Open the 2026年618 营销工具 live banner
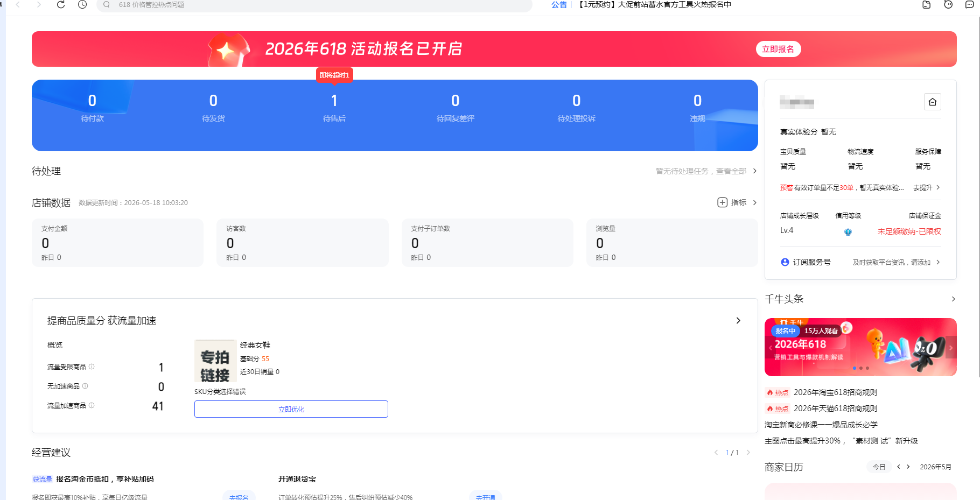Viewport: 980px width, 500px height. click(860, 347)
